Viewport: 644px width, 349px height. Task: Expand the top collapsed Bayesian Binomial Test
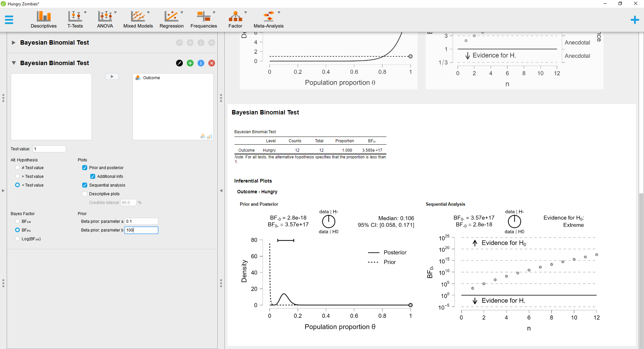click(13, 43)
